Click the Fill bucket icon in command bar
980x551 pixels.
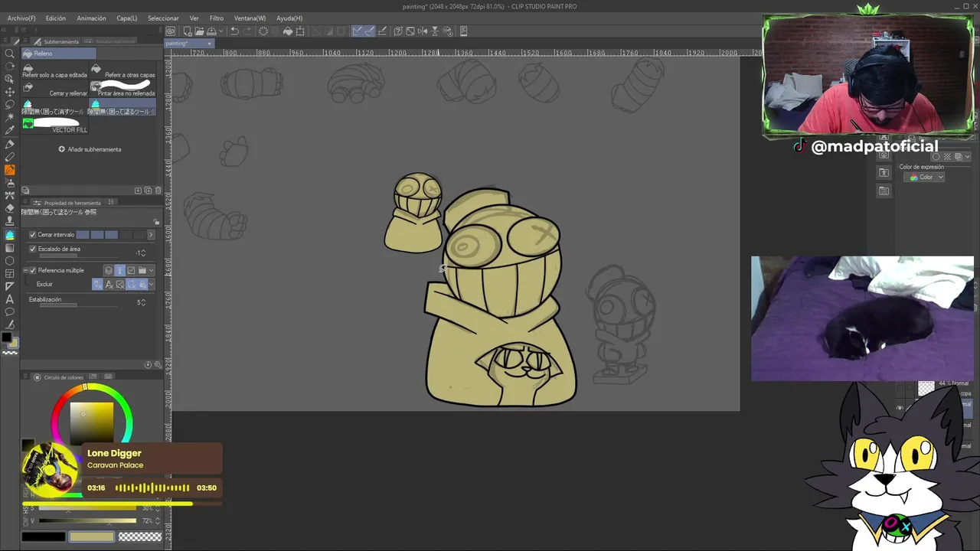(x=288, y=31)
